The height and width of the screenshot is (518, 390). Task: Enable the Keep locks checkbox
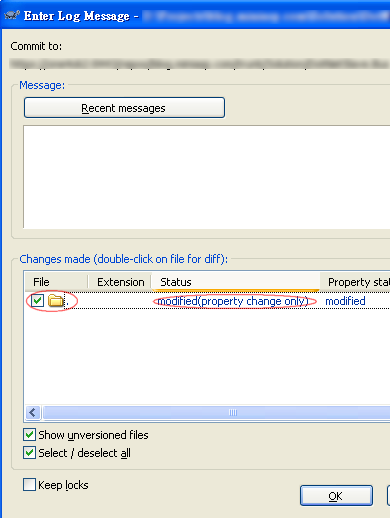pyautogui.click(x=29, y=485)
